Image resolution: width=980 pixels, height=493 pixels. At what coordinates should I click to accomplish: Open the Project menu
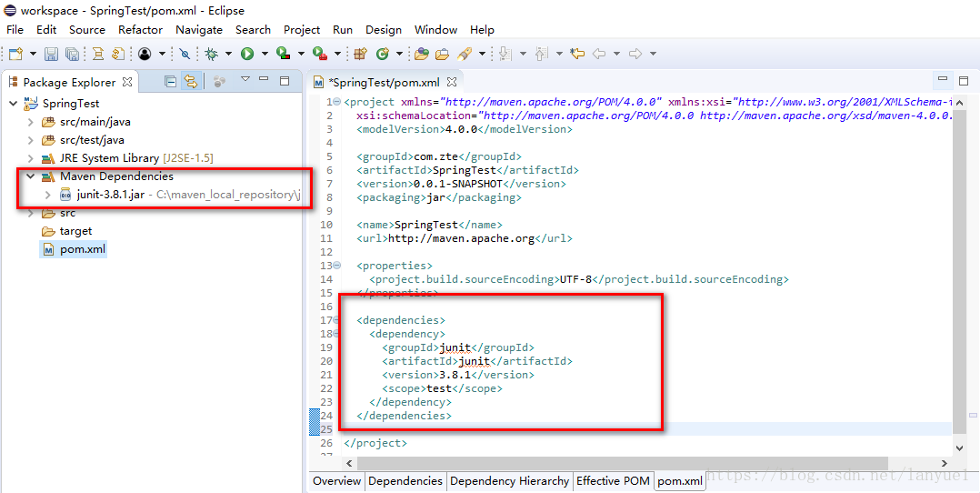302,29
